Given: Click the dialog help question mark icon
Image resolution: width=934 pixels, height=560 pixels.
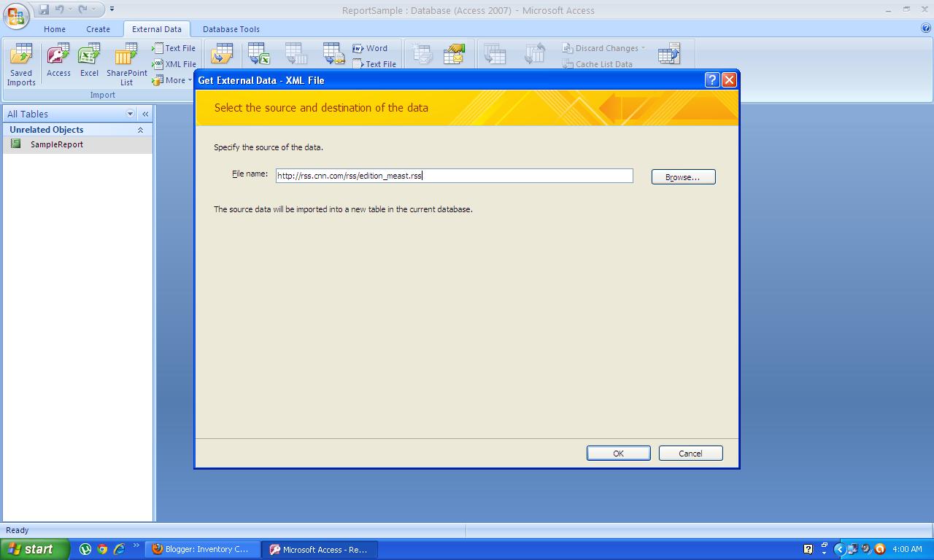Looking at the screenshot, I should (x=712, y=80).
